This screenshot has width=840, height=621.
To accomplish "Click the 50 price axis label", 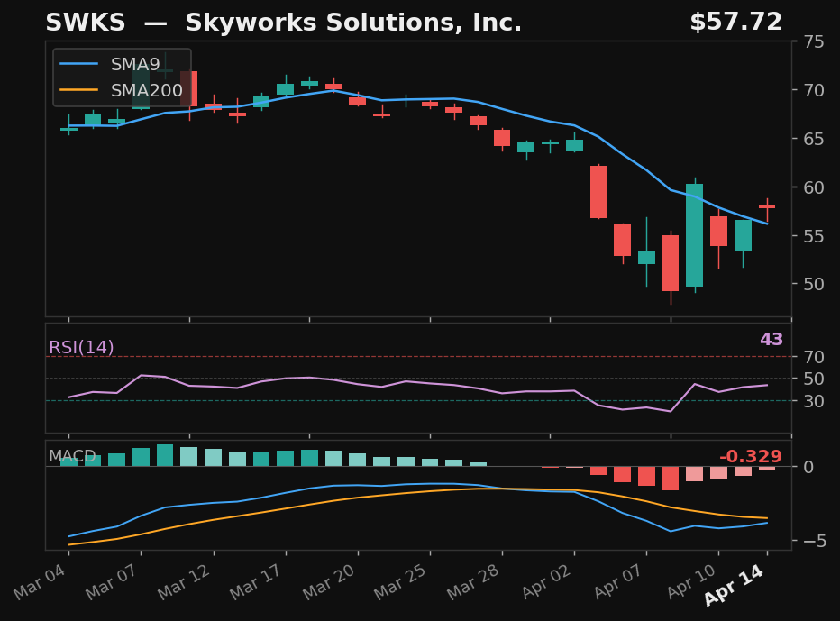I will coord(814,284).
